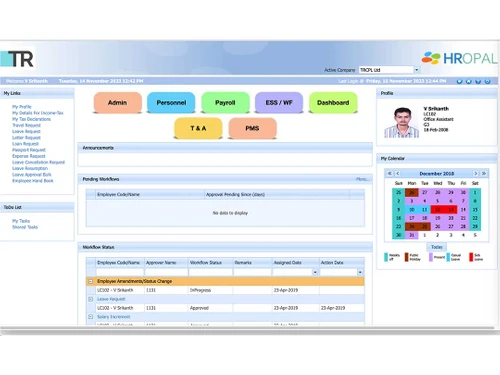The height and width of the screenshot is (375, 500).
Task: Open Leave Approval Bulk link
Action: 32,175
